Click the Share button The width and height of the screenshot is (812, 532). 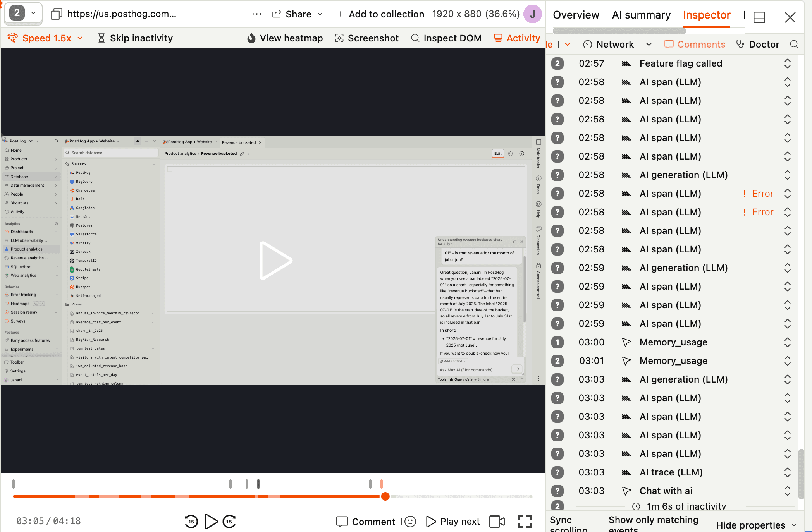point(292,14)
